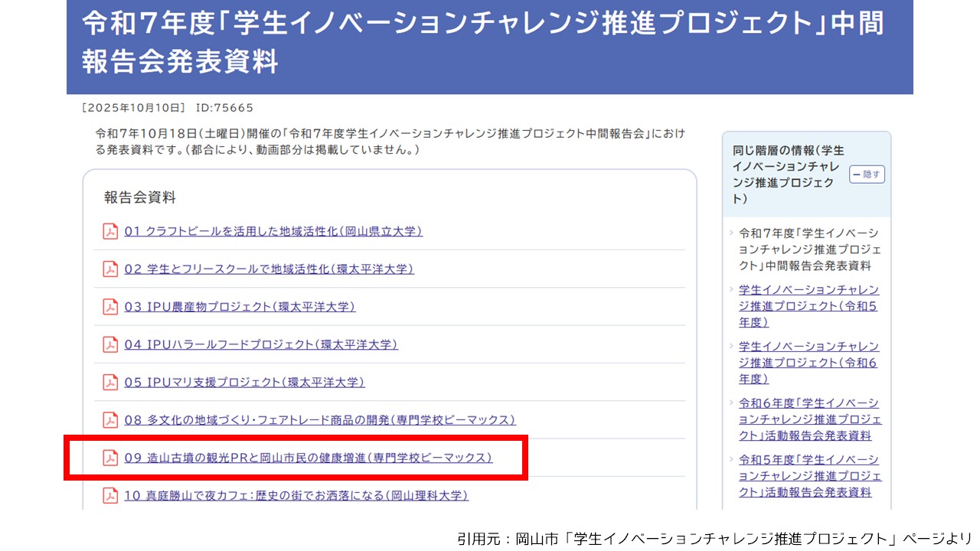The width and height of the screenshot is (980, 551).
Task: Click PDF icon beside 09 造山古墳 entry
Action: tap(110, 458)
